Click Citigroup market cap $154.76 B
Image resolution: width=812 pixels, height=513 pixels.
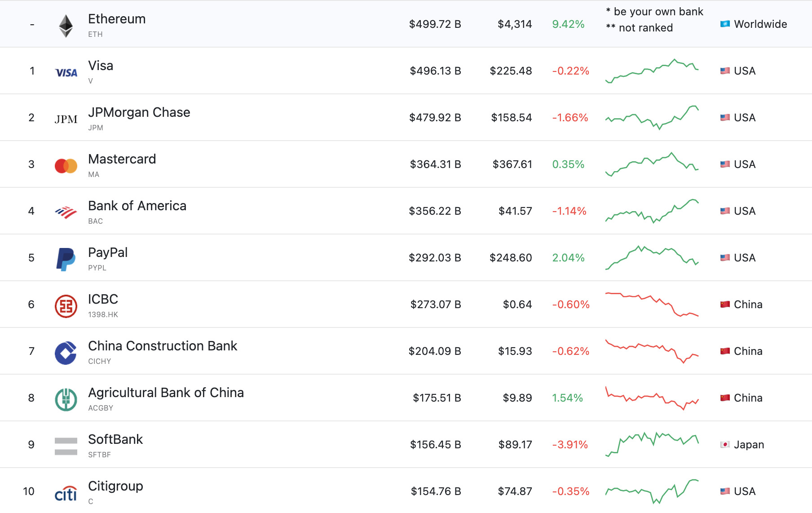click(436, 491)
